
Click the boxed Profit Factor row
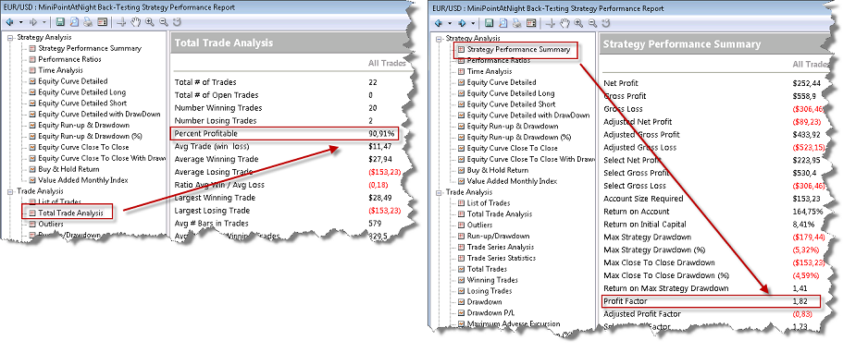[712, 301]
